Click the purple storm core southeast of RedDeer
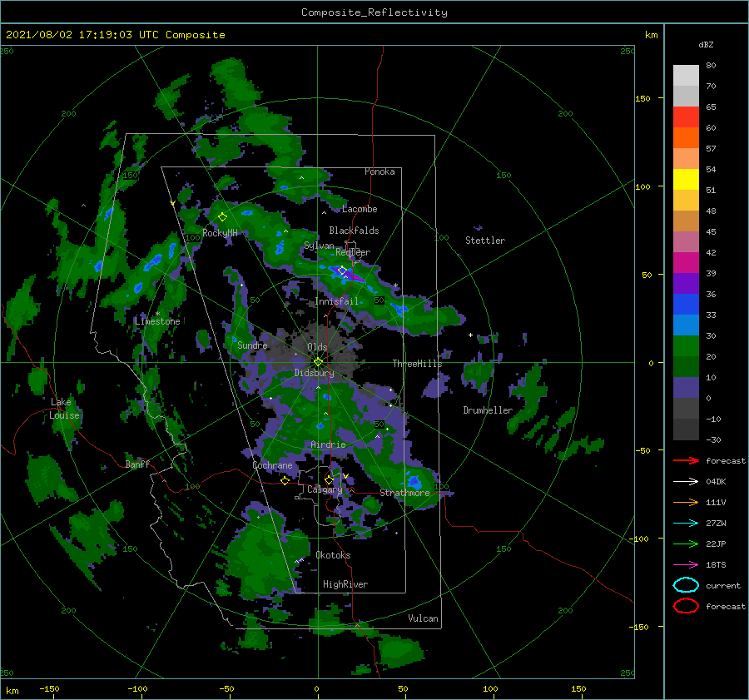Image resolution: width=749 pixels, height=700 pixels. pyautogui.click(x=355, y=277)
